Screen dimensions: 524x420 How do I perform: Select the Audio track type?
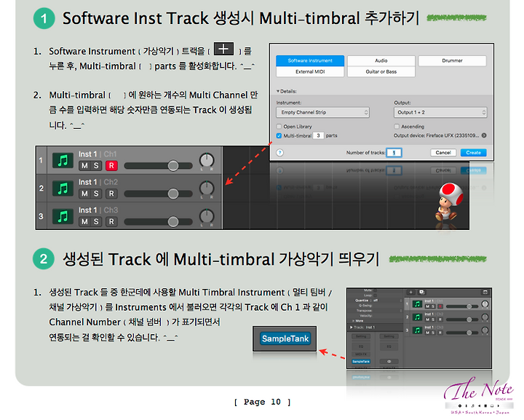(381, 60)
